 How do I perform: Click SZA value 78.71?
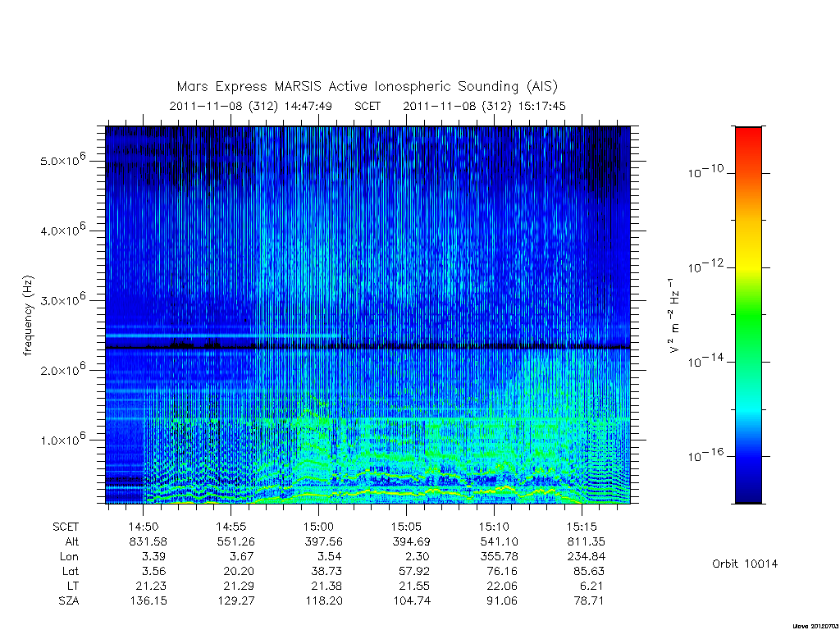(589, 601)
